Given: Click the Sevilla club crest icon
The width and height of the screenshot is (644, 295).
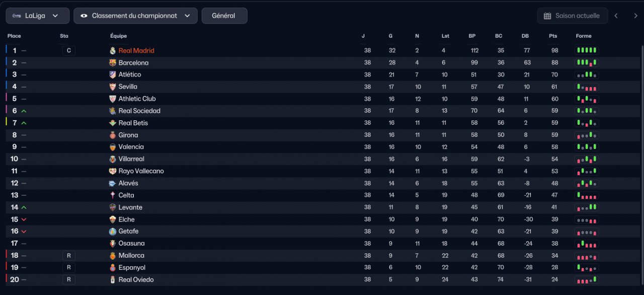Looking at the screenshot, I should coord(113,87).
